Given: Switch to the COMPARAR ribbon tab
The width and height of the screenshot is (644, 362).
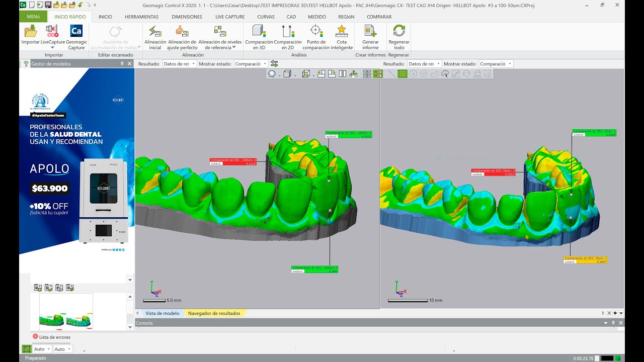Looking at the screenshot, I should coord(379,17).
